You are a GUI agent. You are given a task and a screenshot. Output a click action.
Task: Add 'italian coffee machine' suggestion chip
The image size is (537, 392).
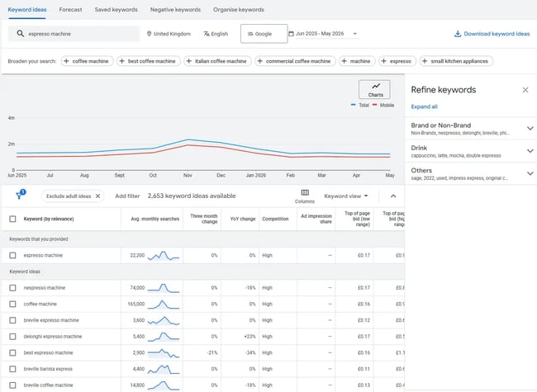(217, 61)
